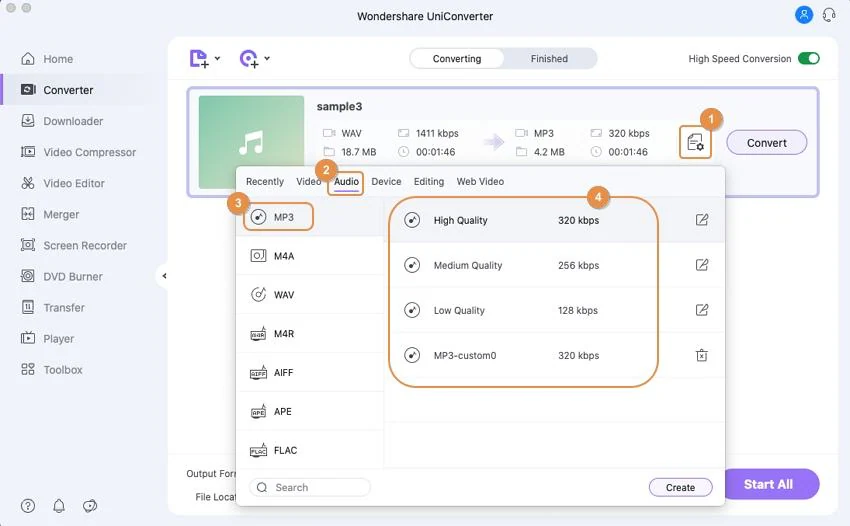Open the Recently format tab
The width and height of the screenshot is (850, 526).
coord(265,182)
